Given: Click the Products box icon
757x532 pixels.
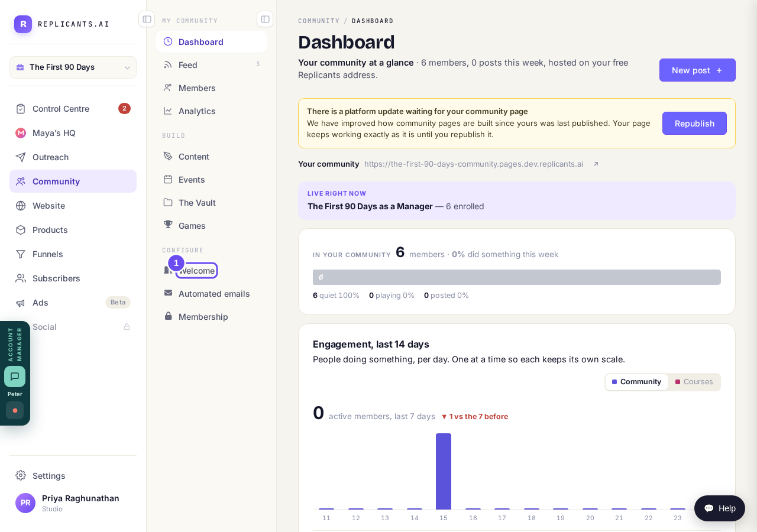Looking at the screenshot, I should 21,230.
